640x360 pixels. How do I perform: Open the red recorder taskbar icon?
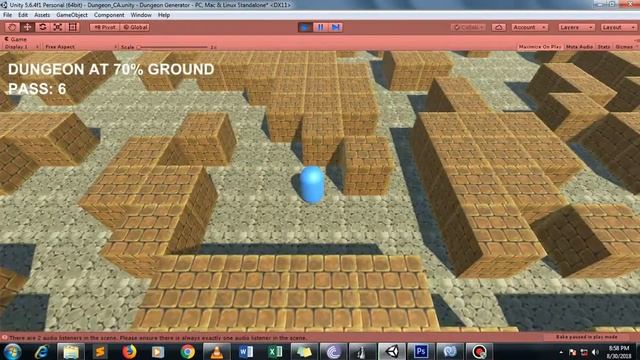tap(480, 351)
